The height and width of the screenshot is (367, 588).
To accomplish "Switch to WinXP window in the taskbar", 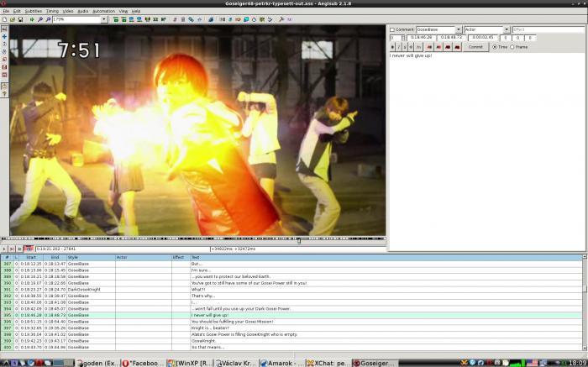I will [190, 363].
